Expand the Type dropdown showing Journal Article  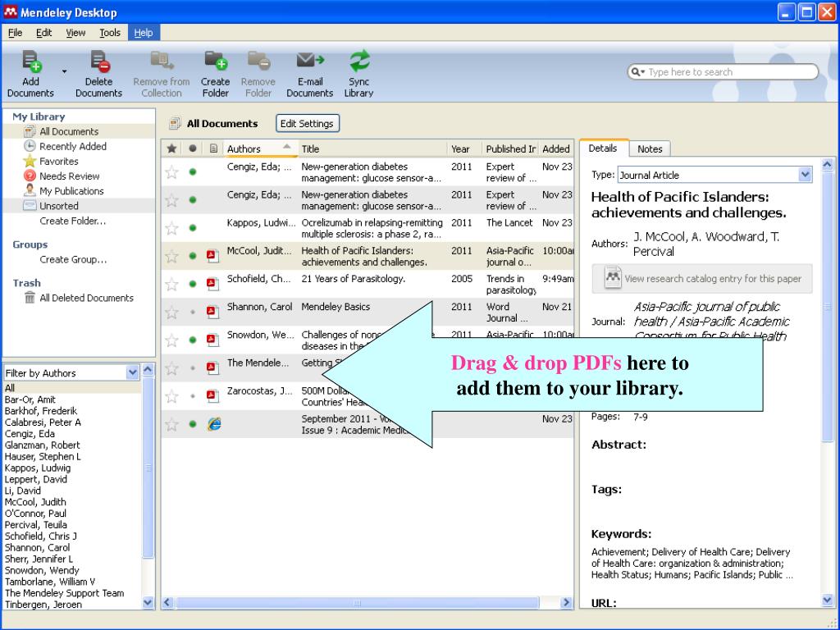(x=805, y=175)
